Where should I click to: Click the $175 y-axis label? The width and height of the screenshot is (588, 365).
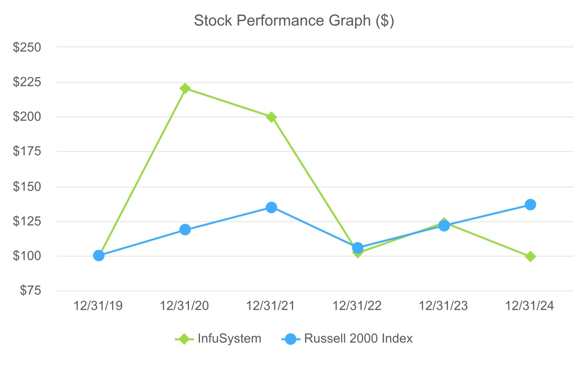pos(28,152)
